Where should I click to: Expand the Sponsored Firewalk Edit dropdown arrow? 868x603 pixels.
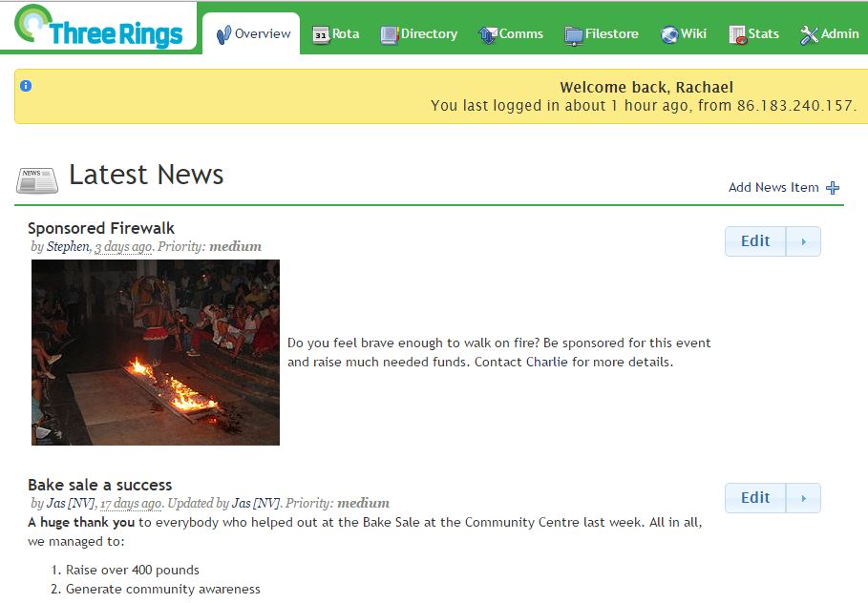(x=803, y=241)
